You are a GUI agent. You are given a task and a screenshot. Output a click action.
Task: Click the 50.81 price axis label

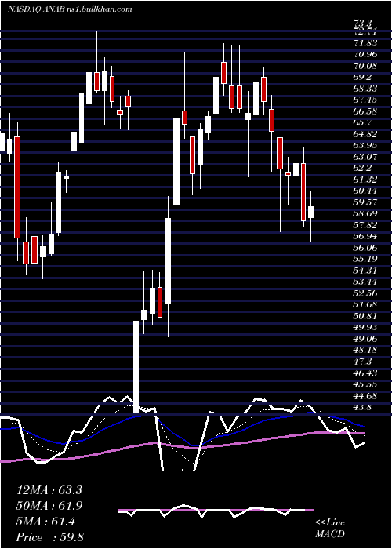click(x=365, y=316)
